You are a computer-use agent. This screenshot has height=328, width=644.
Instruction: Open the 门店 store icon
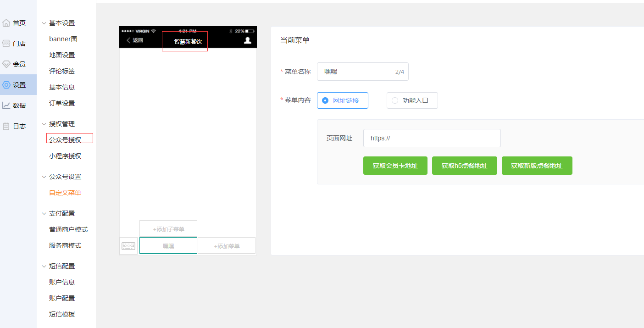(x=6, y=44)
